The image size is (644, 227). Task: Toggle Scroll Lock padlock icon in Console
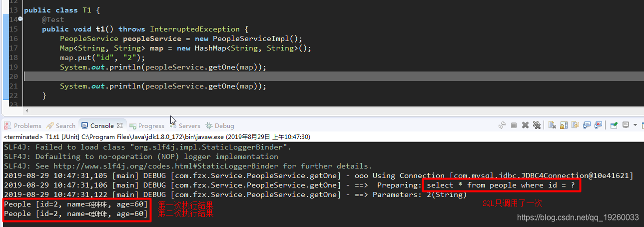[564, 125]
